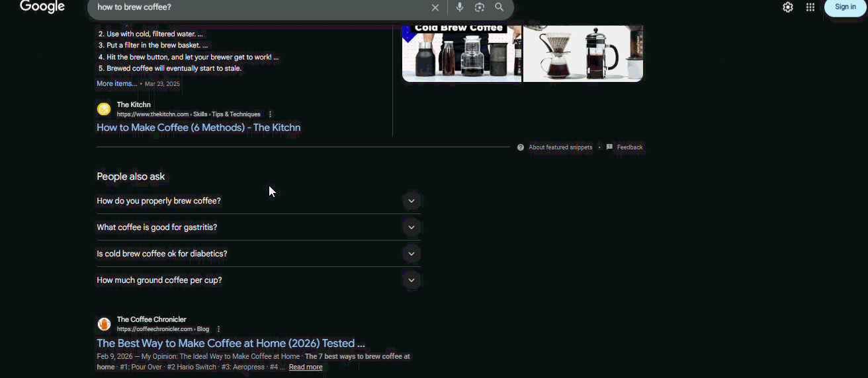This screenshot has width=868, height=378.
Task: Clear the search box with X
Action: coord(435,7)
